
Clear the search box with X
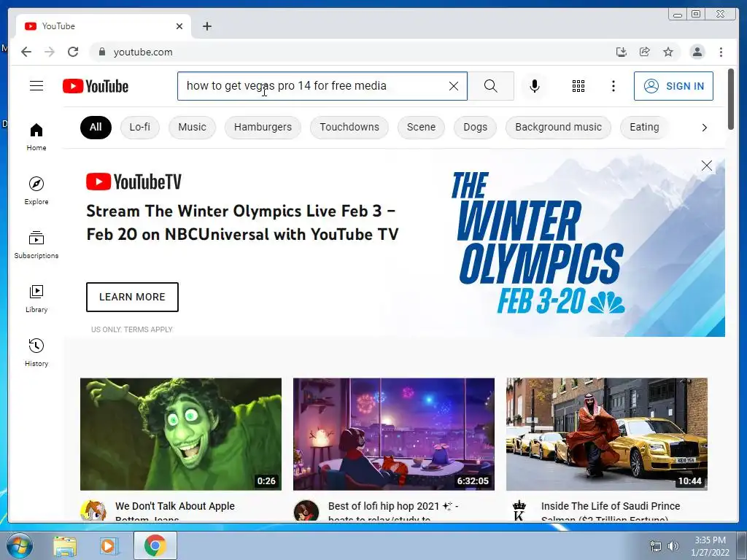[454, 86]
